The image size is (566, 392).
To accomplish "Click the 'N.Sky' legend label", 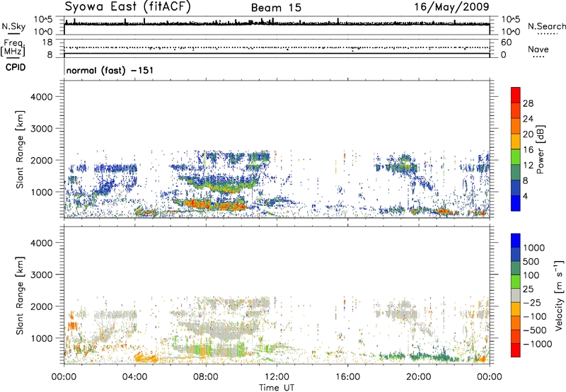I will pyautogui.click(x=13, y=26).
